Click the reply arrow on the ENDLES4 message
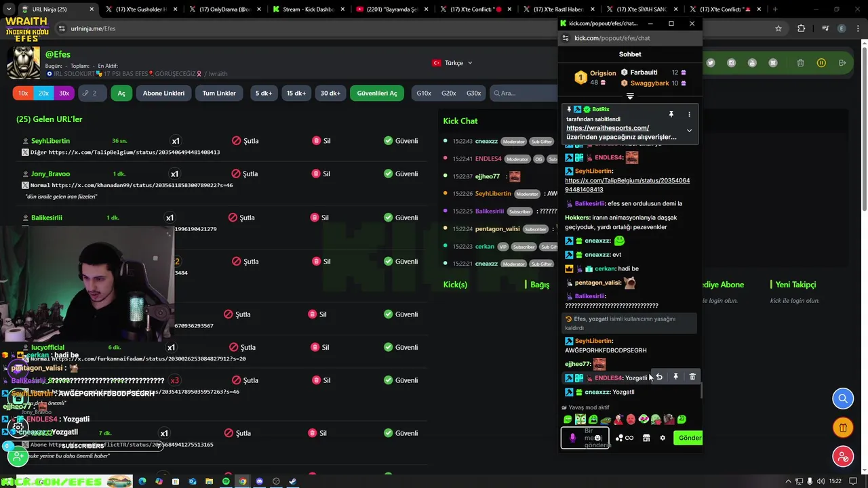The width and height of the screenshot is (868, 488). coord(659,377)
